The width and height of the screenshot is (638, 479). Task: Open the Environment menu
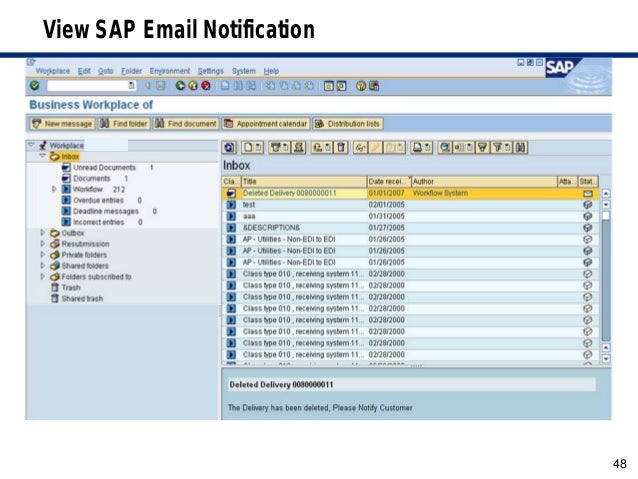click(170, 71)
